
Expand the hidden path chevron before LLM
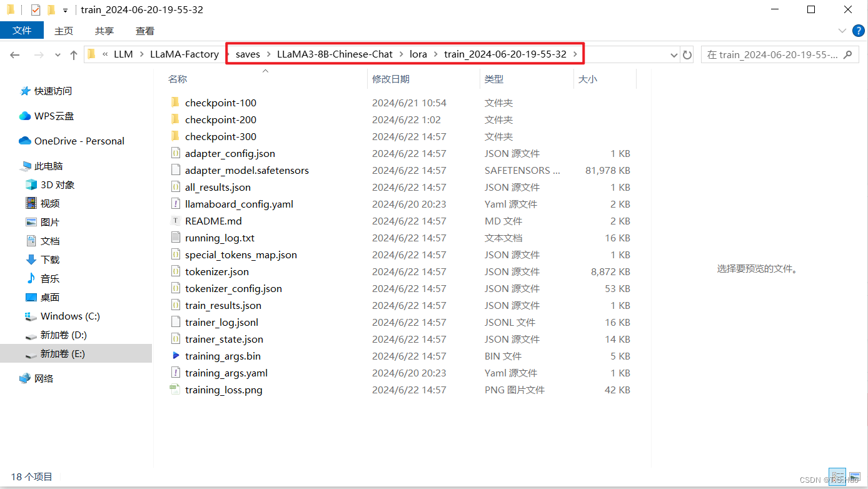(105, 54)
